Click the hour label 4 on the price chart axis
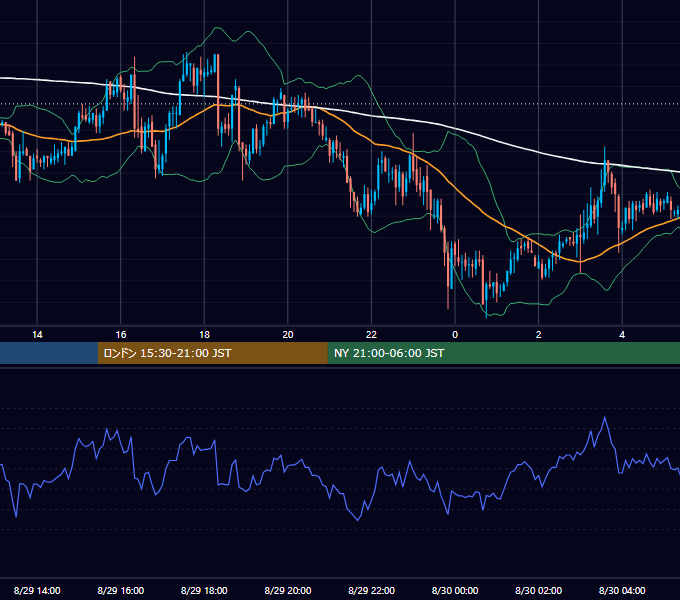Image resolution: width=680 pixels, height=600 pixels. coord(622,335)
